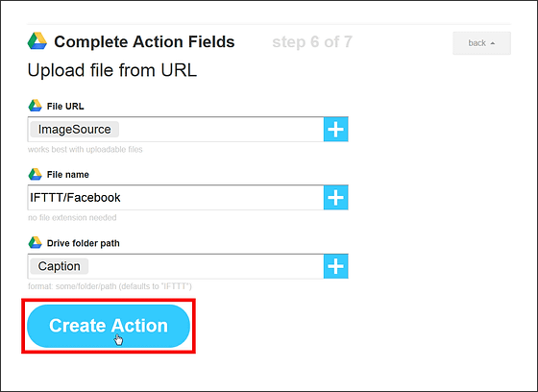Select the Caption ingredient tag
Viewport: 538px width, 392px height.
(59, 266)
